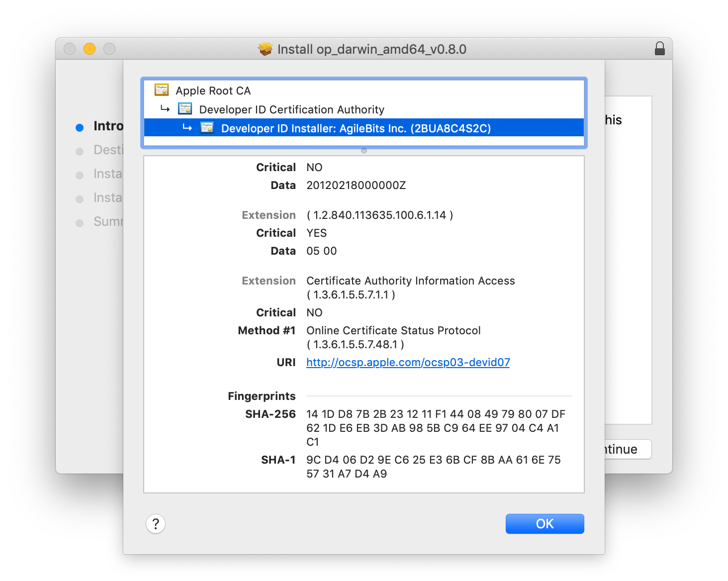
Task: Click the Fingerprints section heading
Action: tap(262, 396)
